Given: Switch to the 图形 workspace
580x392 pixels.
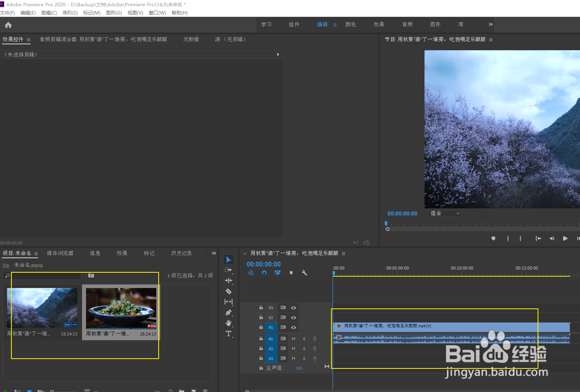Looking at the screenshot, I should 435,24.
